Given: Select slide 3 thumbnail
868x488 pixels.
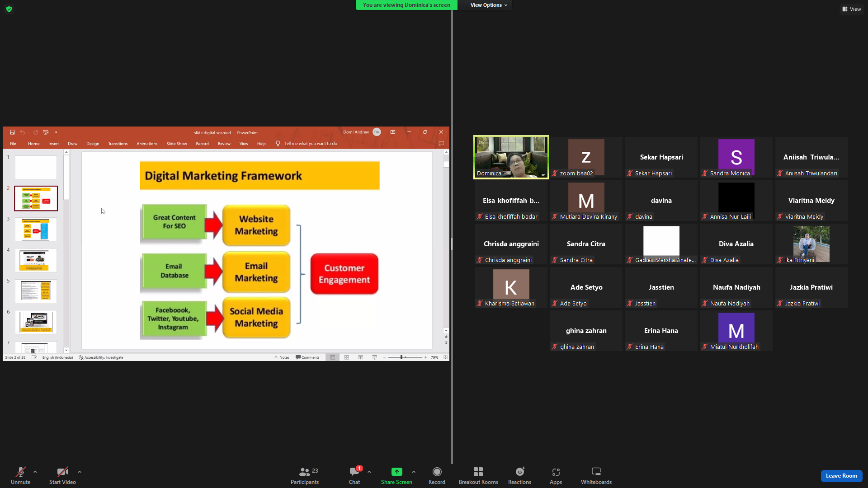Looking at the screenshot, I should pyautogui.click(x=36, y=229).
